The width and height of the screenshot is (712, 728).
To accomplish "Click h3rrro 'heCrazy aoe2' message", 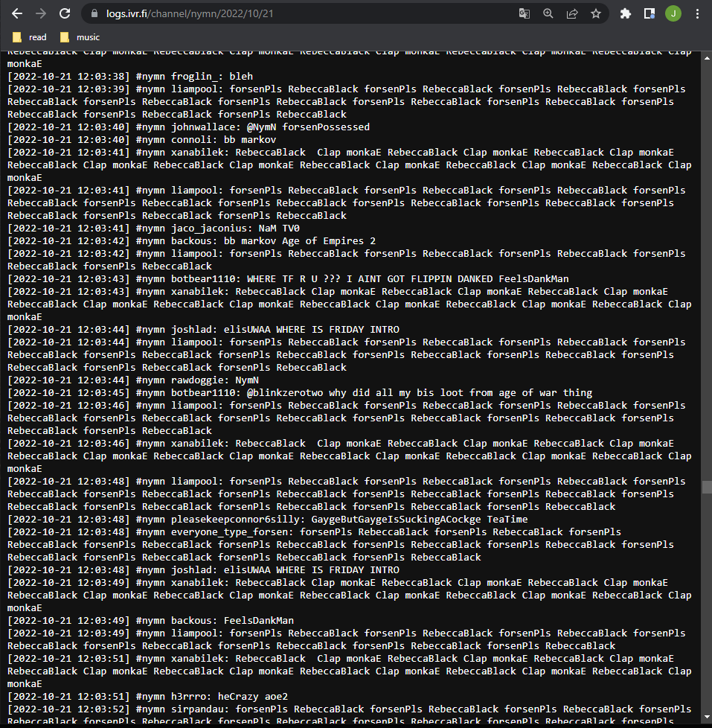I will pyautogui.click(x=147, y=697).
